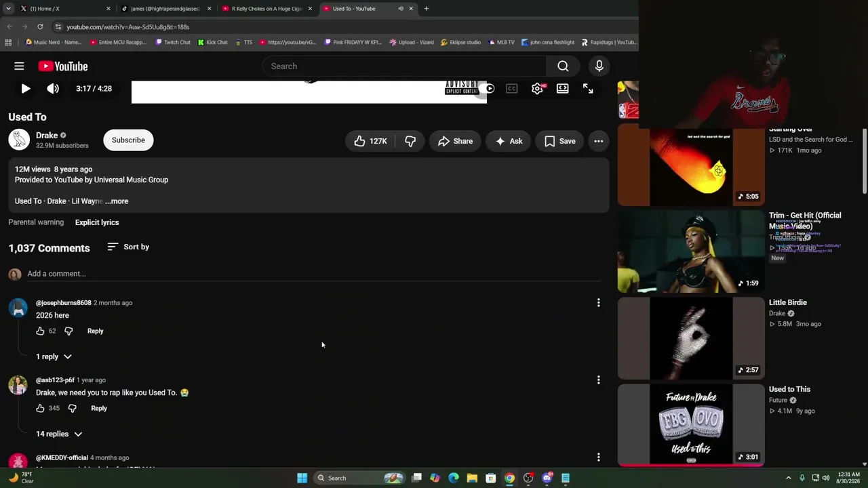Open Discord from the taskbar
868x488 pixels.
547,478
